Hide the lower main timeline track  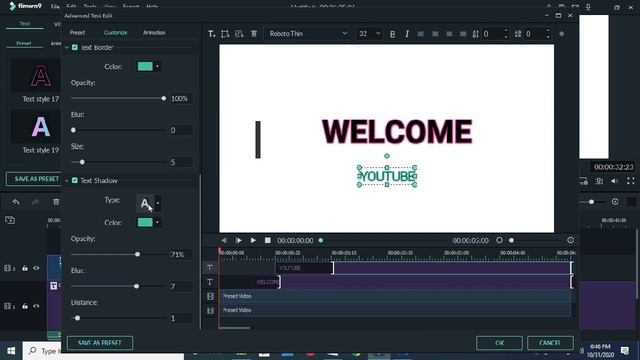36,306
